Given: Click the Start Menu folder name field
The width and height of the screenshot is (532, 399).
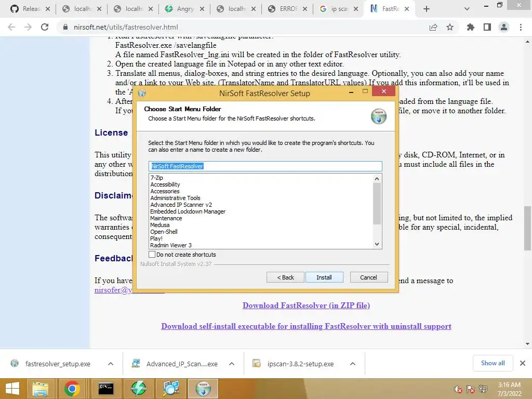Looking at the screenshot, I should [265, 166].
